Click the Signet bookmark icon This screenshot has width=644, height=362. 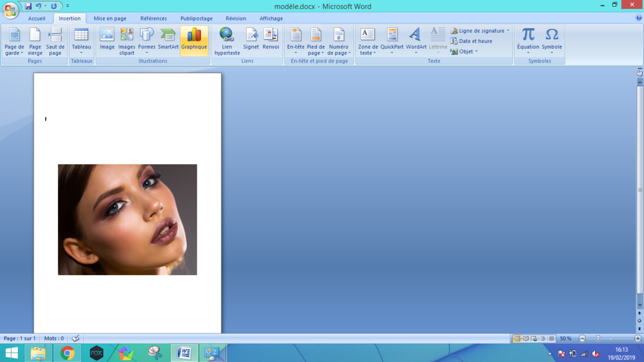251,40
